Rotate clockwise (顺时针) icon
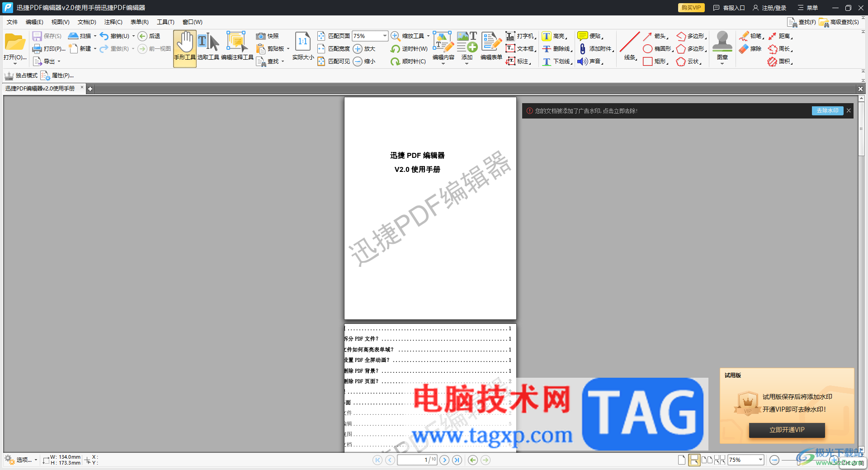 tap(396, 62)
